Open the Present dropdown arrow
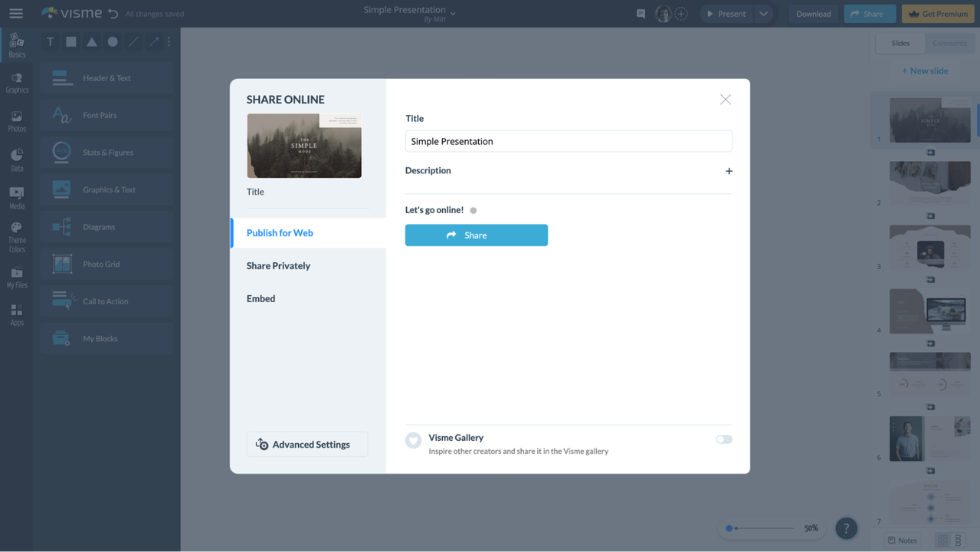This screenshot has width=980, height=552. 763,14
